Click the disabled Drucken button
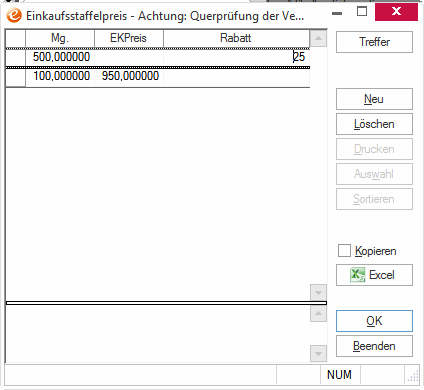 (374, 149)
